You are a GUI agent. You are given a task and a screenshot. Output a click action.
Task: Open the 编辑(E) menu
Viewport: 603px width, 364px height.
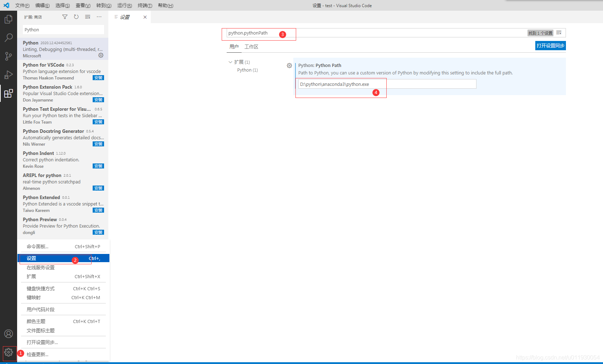tap(42, 6)
